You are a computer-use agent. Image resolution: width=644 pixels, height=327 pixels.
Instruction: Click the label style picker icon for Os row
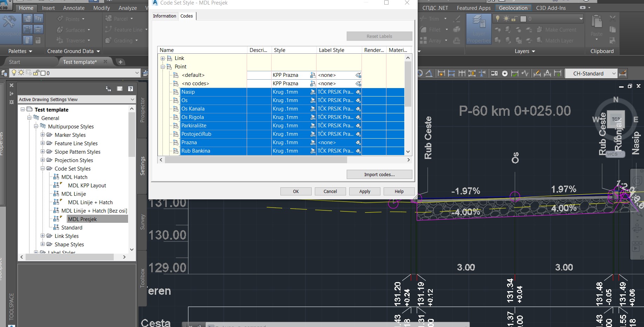tap(358, 100)
